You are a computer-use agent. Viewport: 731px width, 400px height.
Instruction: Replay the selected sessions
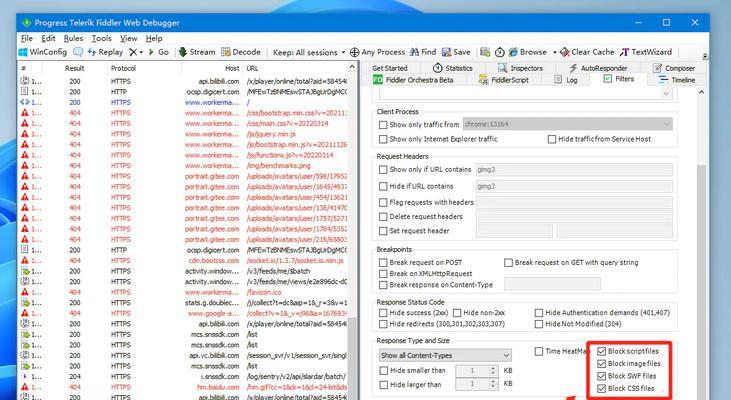(x=105, y=52)
